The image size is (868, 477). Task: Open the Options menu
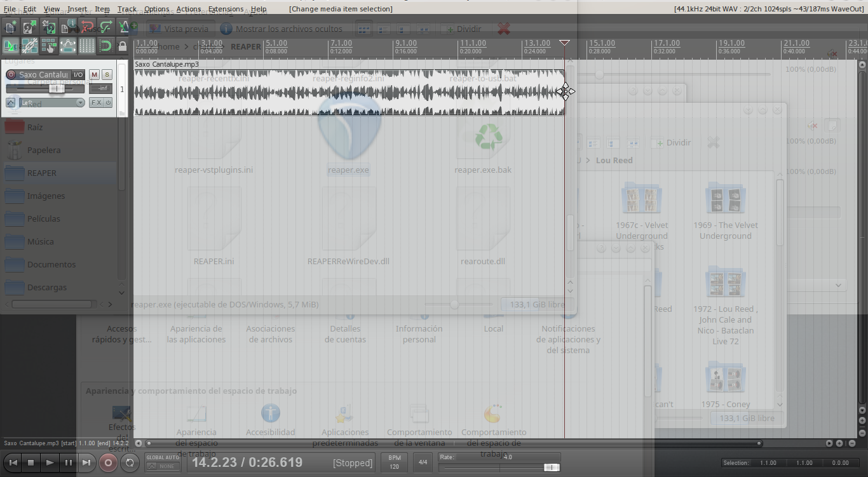(156, 9)
